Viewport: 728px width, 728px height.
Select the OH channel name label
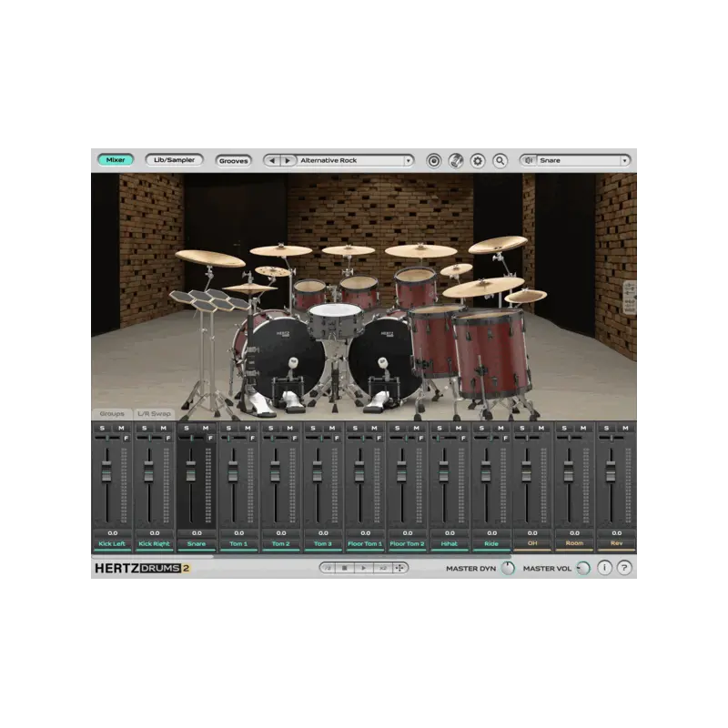pos(532,543)
